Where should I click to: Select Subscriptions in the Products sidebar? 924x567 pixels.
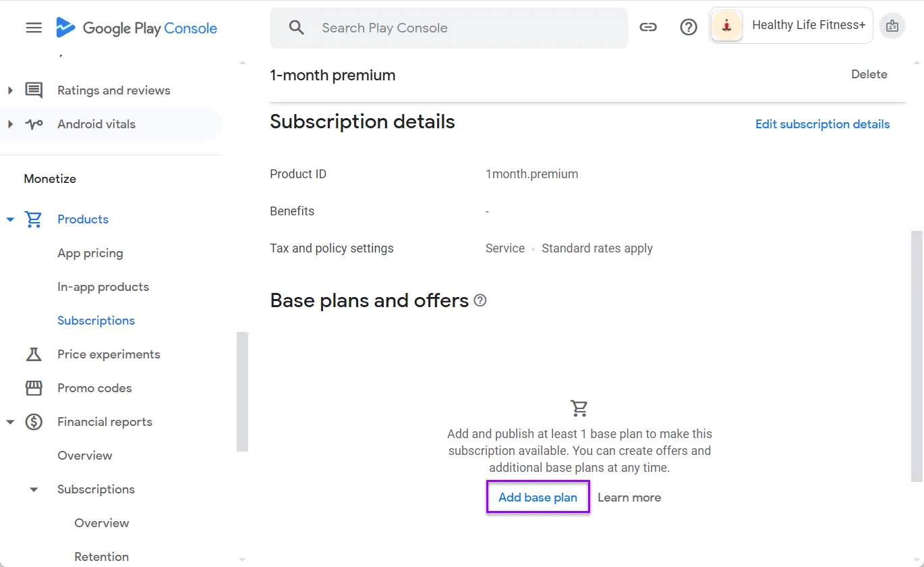point(96,320)
